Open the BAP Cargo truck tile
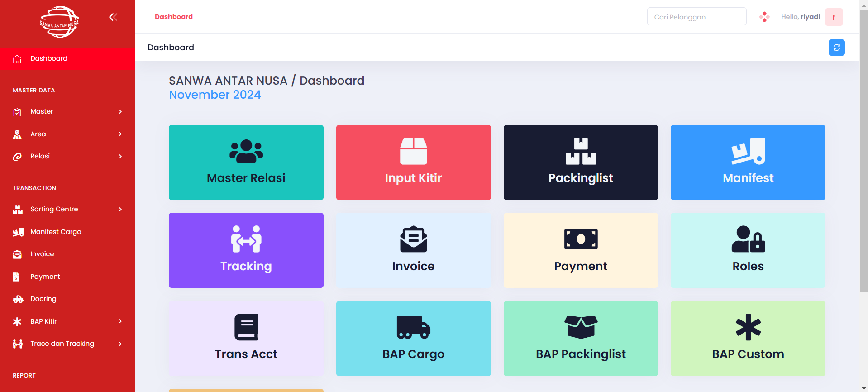The height and width of the screenshot is (392, 868). click(413, 339)
